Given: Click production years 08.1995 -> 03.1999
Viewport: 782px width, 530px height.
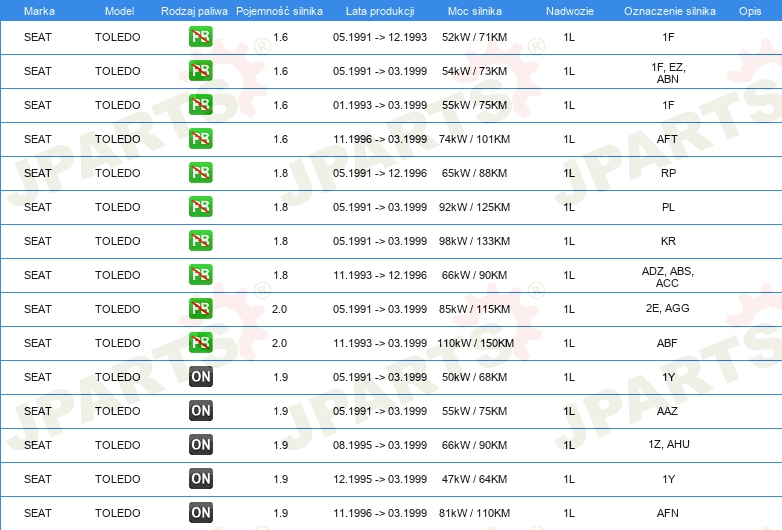Looking at the screenshot, I should (379, 445).
